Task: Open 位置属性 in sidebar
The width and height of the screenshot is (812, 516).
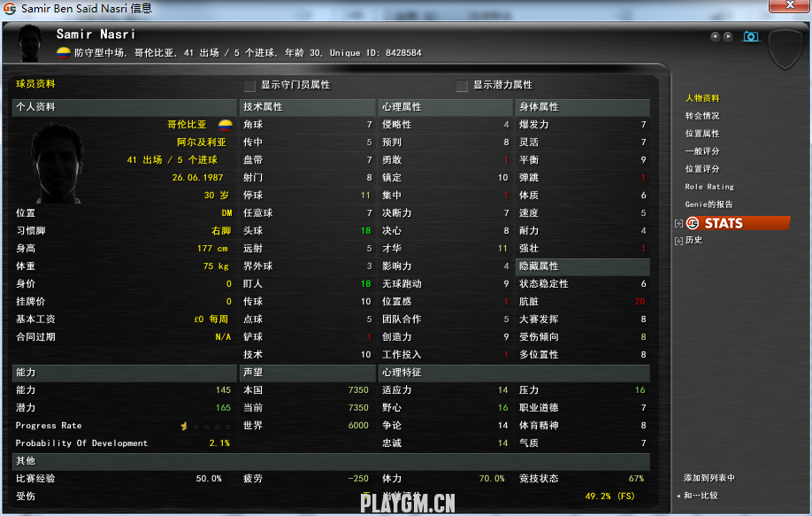Action: 702,133
